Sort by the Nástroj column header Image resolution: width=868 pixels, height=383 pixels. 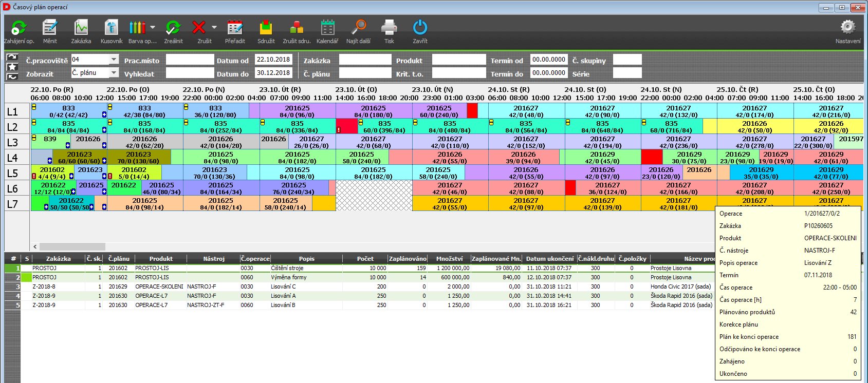[x=214, y=259]
